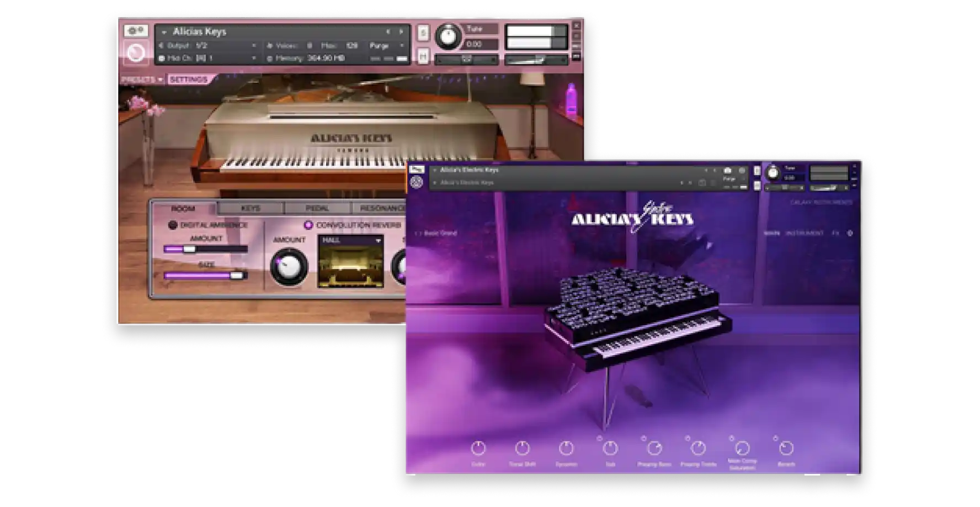Click the Tune knob in Alicias Keys header
Image resolution: width=980 pixels, height=507 pixels.
tap(449, 36)
